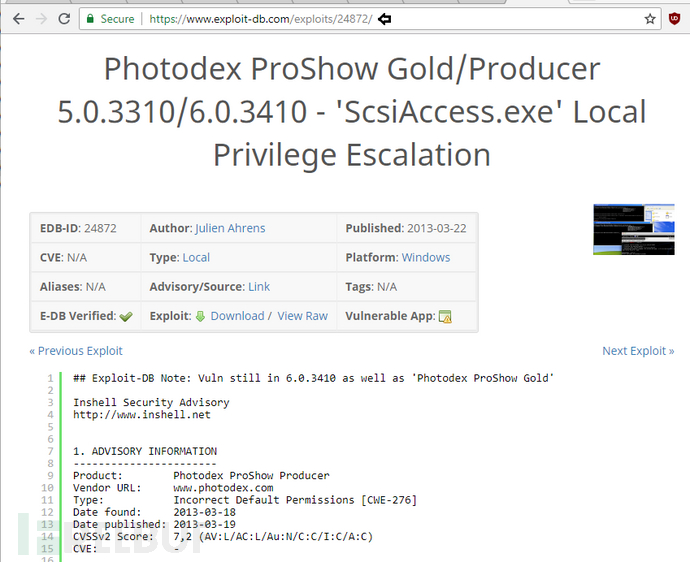Click the 'Date published: 2013-03-19' line
Viewport: 690px width, 562px height.
coord(154,524)
